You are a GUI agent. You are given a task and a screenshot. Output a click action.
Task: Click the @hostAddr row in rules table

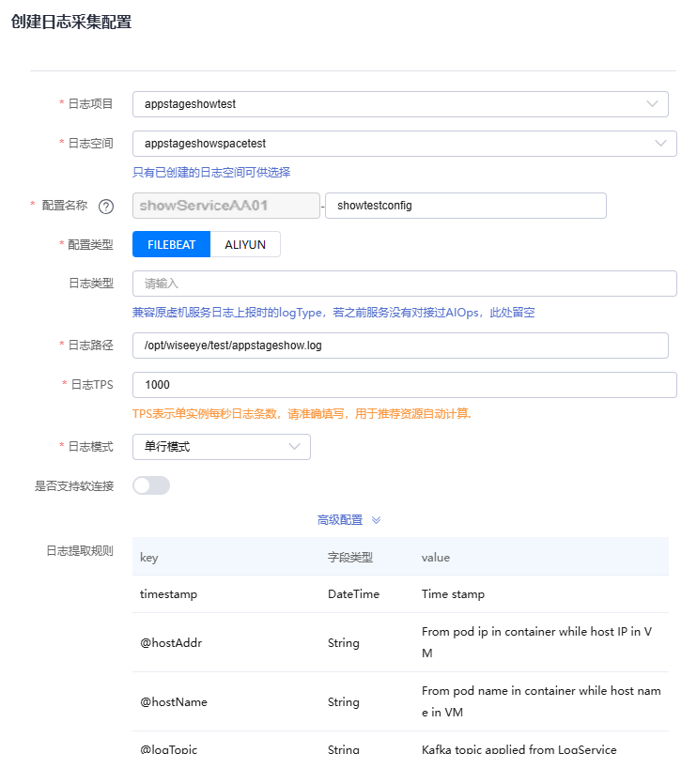[400, 643]
